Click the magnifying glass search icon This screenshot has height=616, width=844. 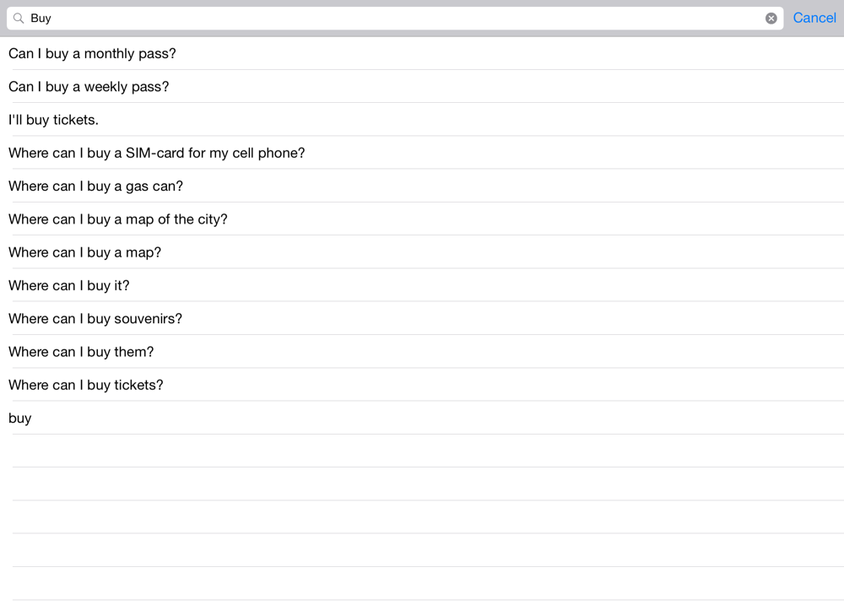tap(19, 18)
